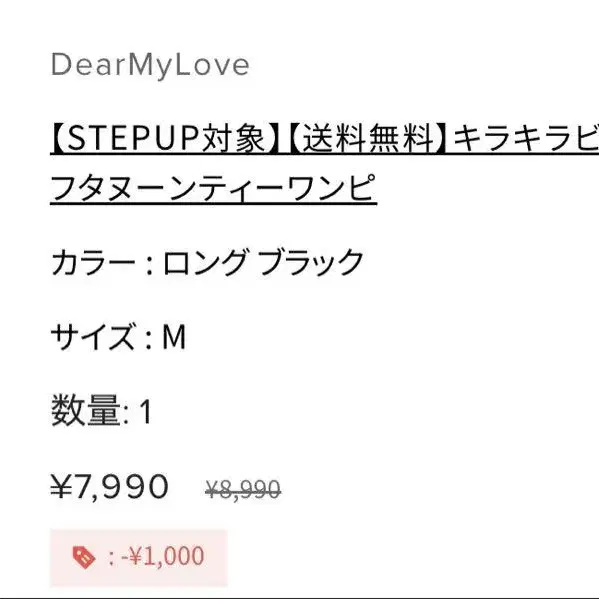Click the サイズ label
599x599 pixels.
(x=93, y=337)
